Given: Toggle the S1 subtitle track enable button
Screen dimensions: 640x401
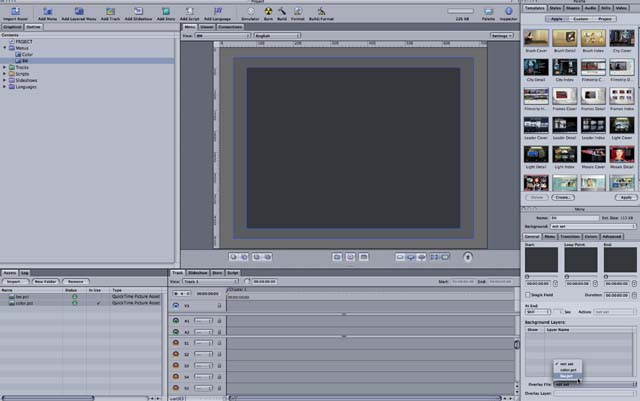Looking at the screenshot, I should point(176,343).
